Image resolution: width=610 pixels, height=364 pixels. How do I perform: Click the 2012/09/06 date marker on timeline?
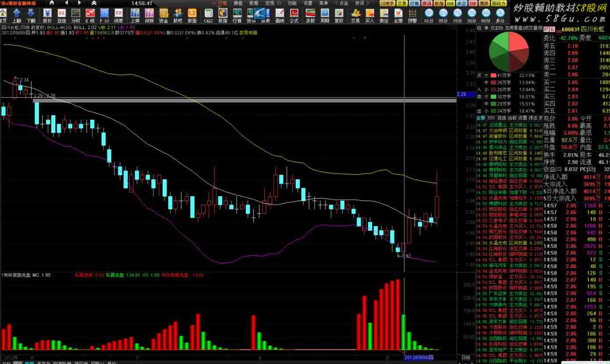pyautogui.click(x=418, y=357)
